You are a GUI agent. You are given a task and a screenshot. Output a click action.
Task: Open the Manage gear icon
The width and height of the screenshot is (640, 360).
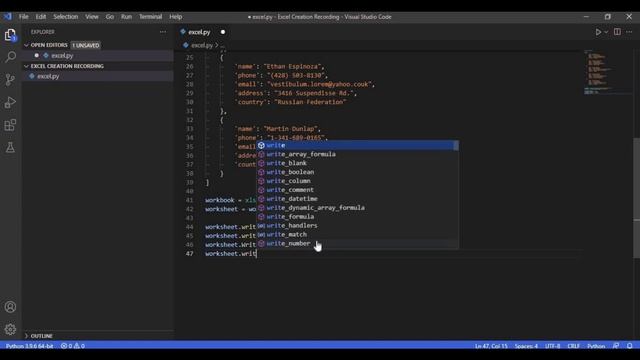(x=10, y=329)
